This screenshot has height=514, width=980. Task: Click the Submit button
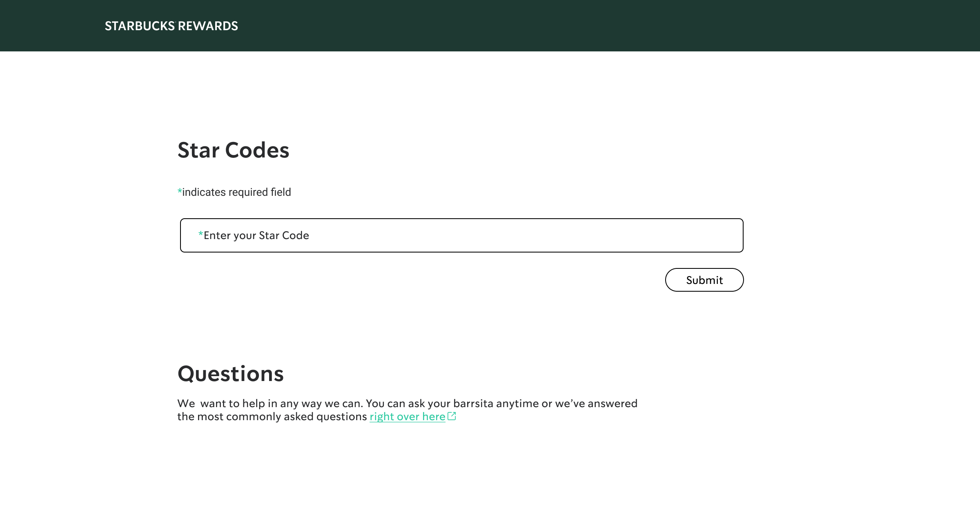point(704,280)
